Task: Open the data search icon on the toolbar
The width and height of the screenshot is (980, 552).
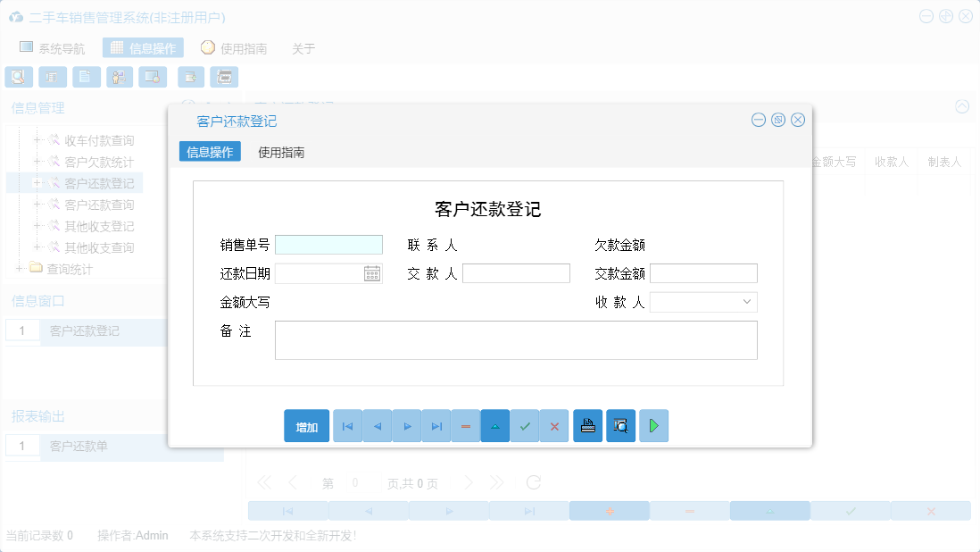Action: tap(18, 77)
